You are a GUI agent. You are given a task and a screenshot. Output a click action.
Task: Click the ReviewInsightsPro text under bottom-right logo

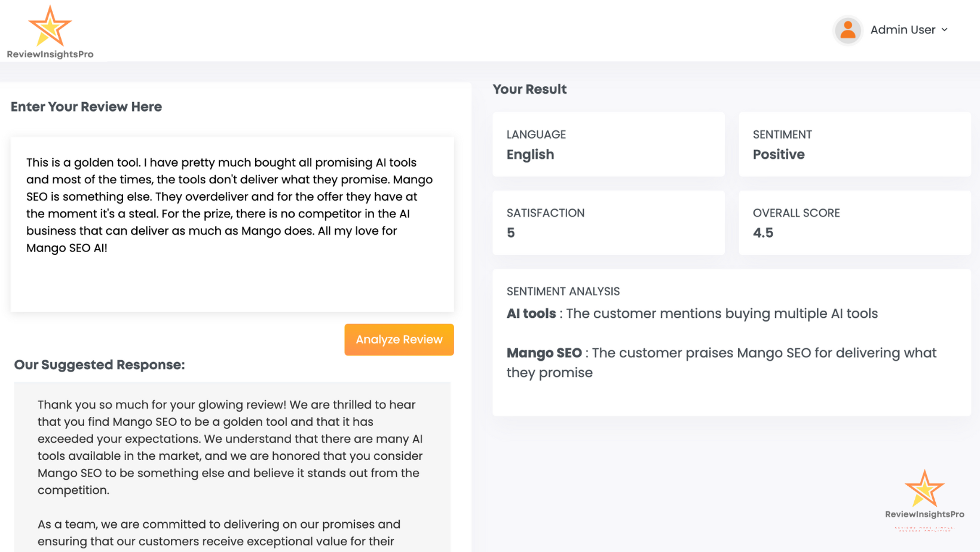(924, 514)
